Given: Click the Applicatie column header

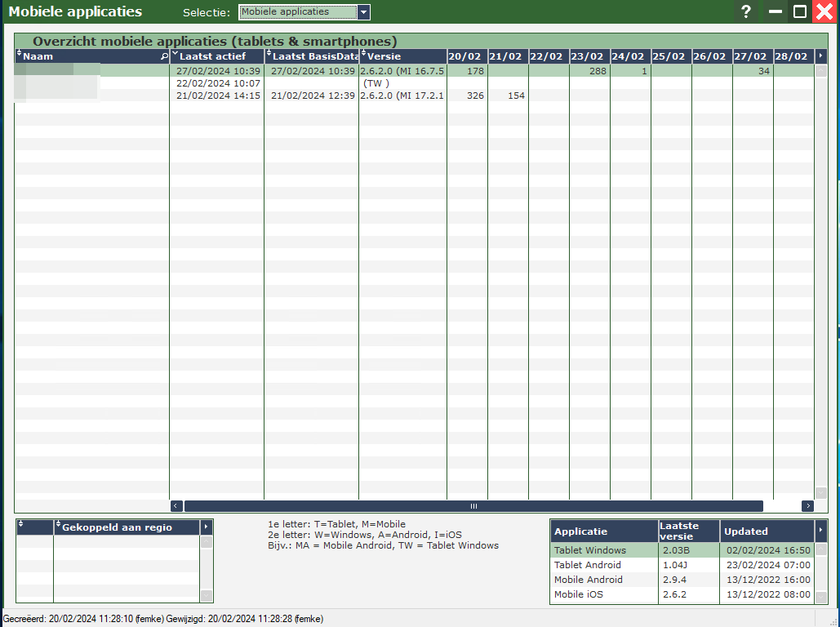Looking at the screenshot, I should (603, 531).
